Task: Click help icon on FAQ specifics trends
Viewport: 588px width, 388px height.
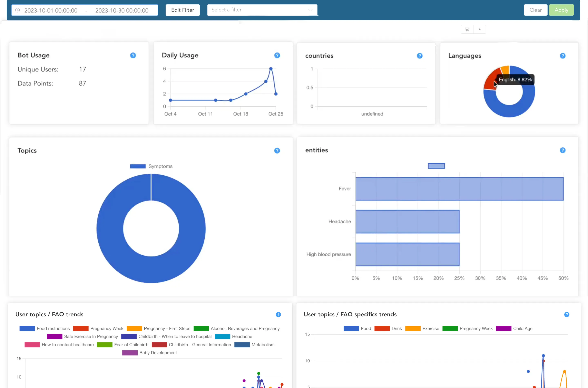Action: (567, 315)
